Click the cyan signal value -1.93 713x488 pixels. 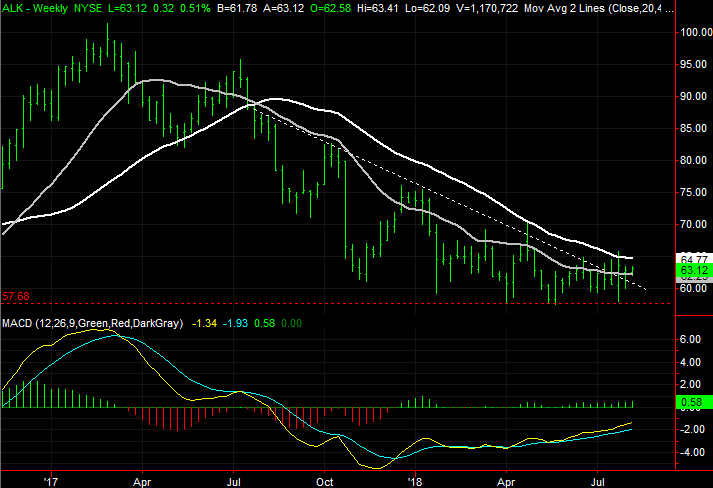pos(236,323)
